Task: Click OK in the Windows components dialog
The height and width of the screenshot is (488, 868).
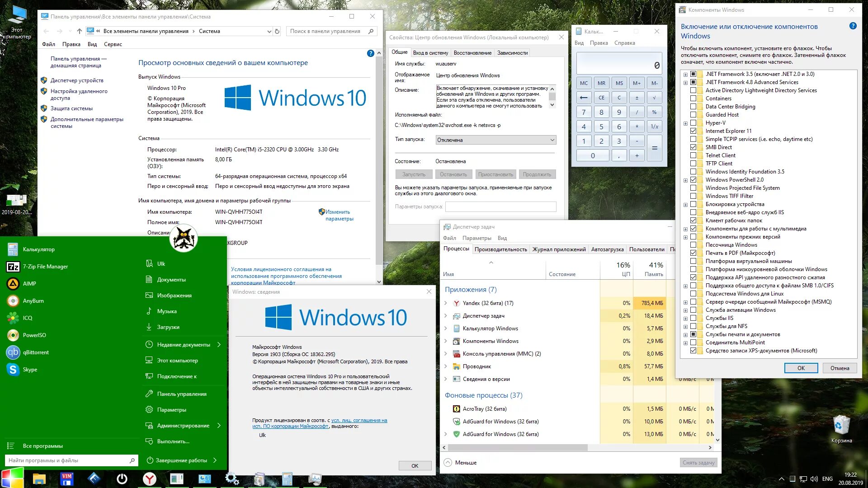Action: 801,368
